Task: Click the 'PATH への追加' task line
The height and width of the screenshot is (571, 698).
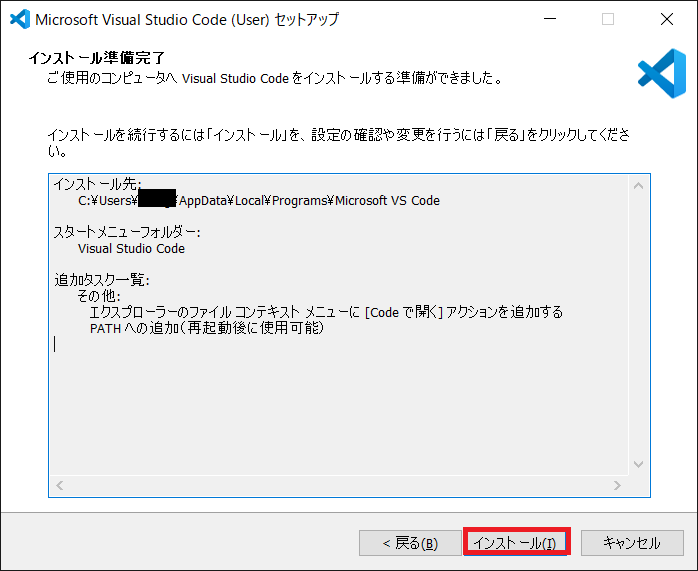Action: pyautogui.click(x=207, y=328)
